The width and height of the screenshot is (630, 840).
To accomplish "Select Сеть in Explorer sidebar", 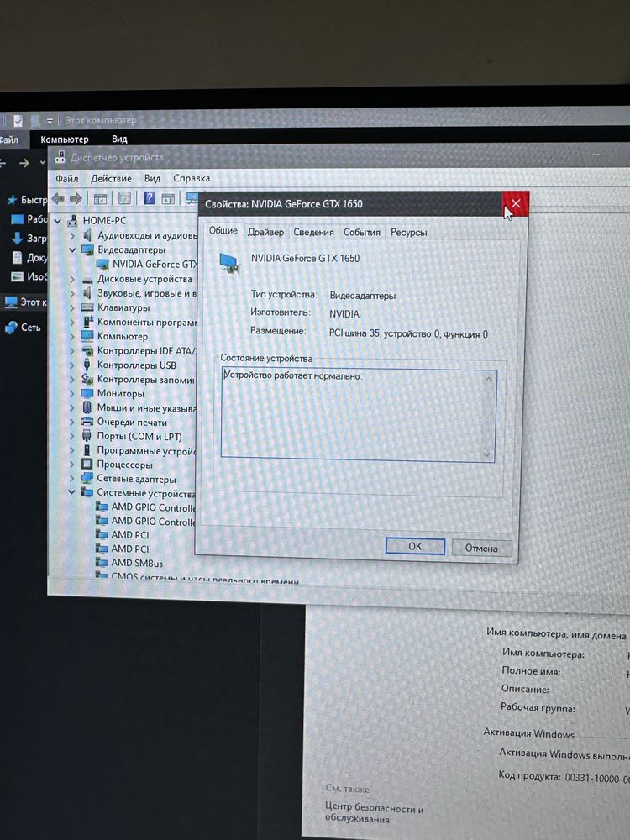I will pyautogui.click(x=23, y=327).
